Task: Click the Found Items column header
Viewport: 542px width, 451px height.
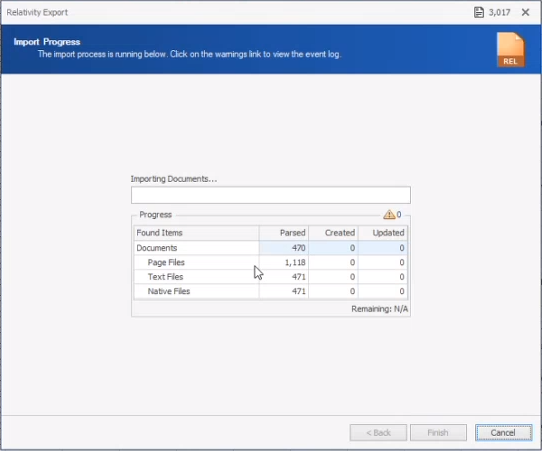Action: [196, 233]
